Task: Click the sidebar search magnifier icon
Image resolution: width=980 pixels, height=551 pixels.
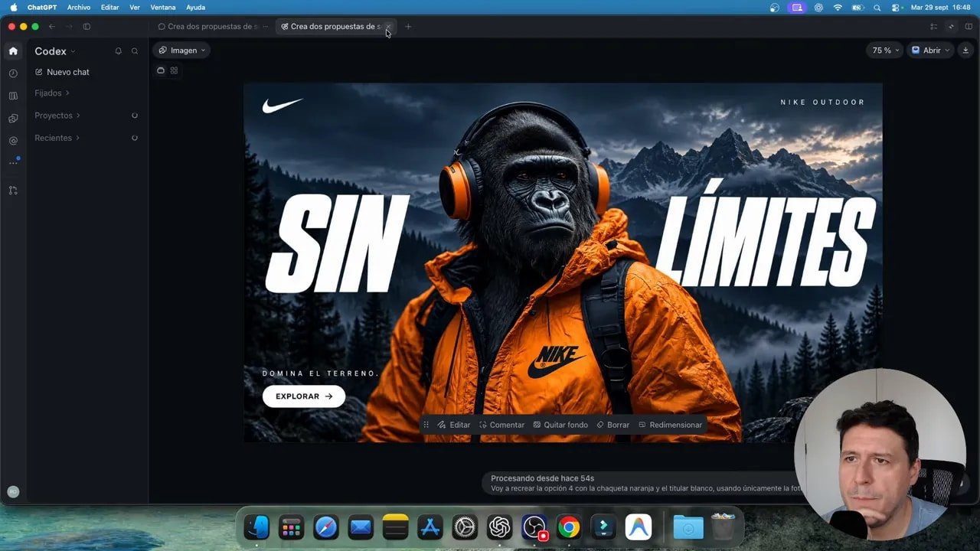Action: click(135, 51)
